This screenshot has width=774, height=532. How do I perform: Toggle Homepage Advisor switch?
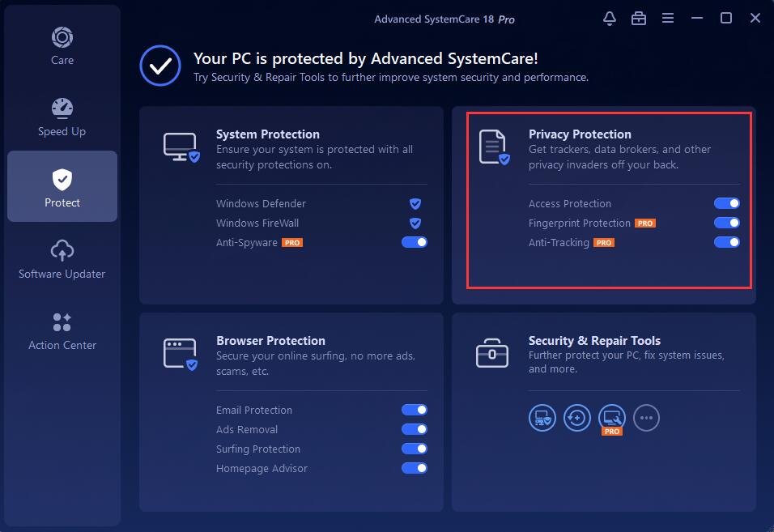tap(415, 468)
